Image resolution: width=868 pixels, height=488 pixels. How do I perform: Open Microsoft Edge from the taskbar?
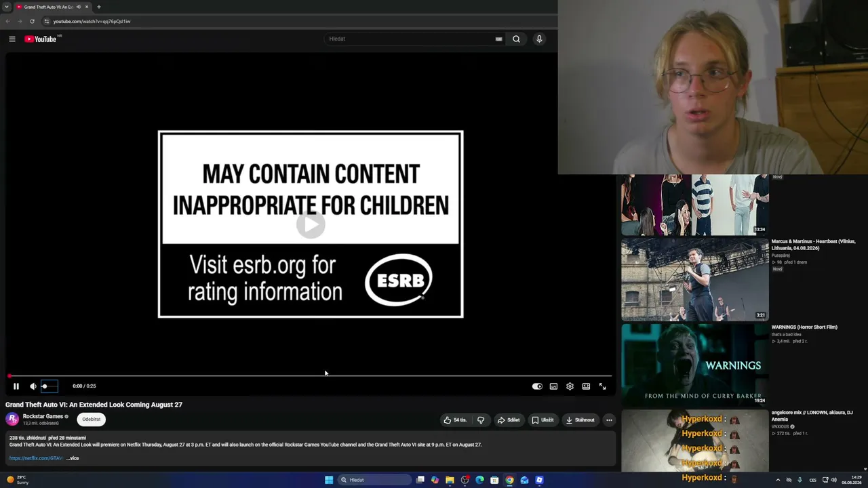coord(479,480)
